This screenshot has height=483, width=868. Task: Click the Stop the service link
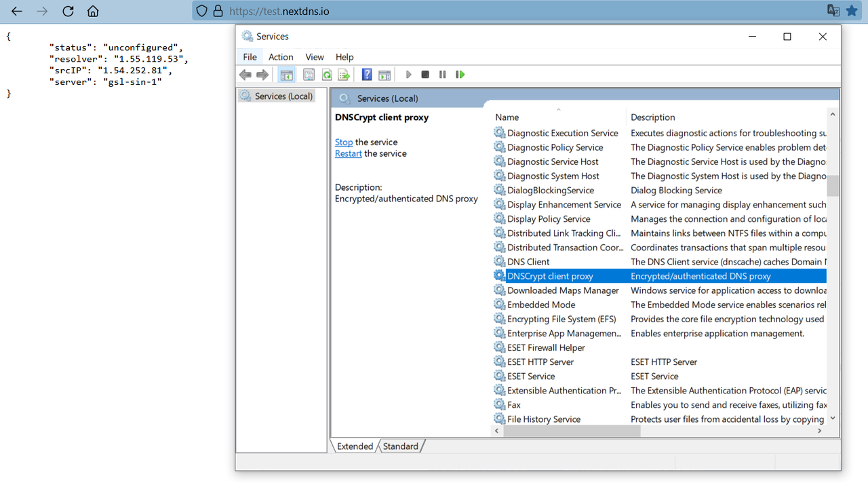coord(344,142)
